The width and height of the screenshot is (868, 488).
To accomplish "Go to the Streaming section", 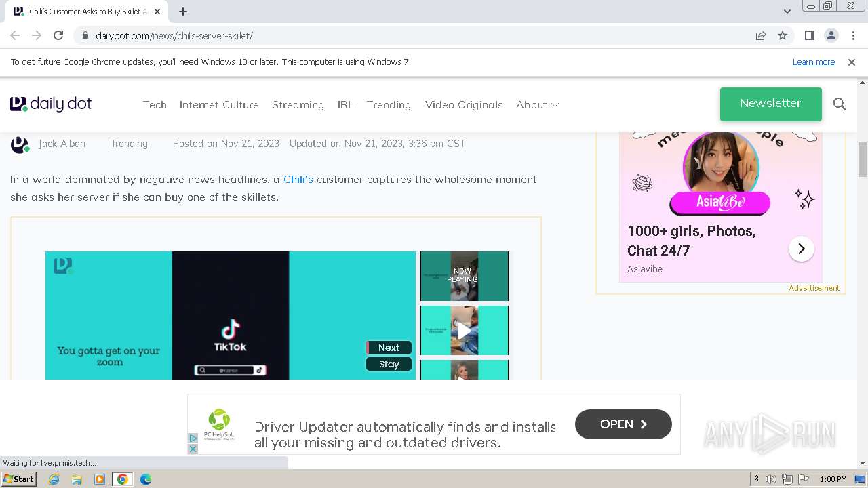I will [298, 104].
